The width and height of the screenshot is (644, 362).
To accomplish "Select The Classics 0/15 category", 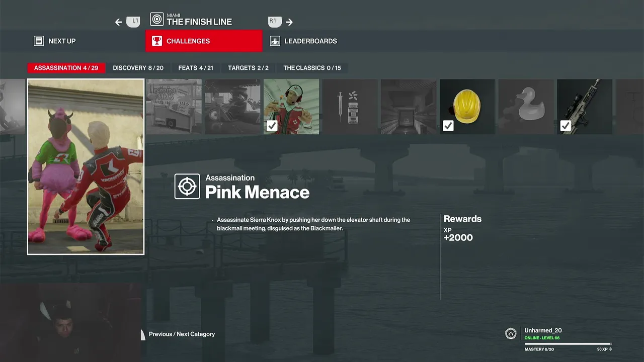I will tap(312, 68).
